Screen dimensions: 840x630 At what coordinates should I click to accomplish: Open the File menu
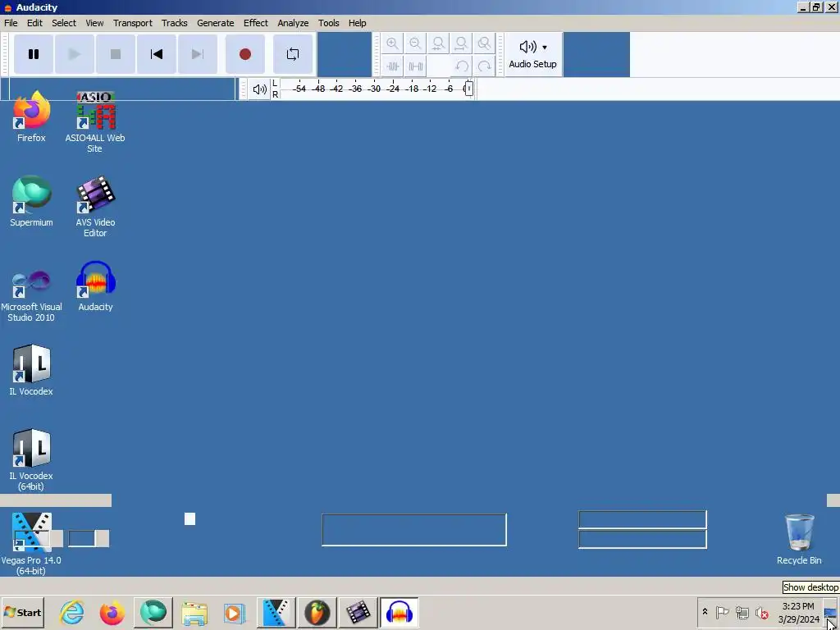pyautogui.click(x=11, y=23)
